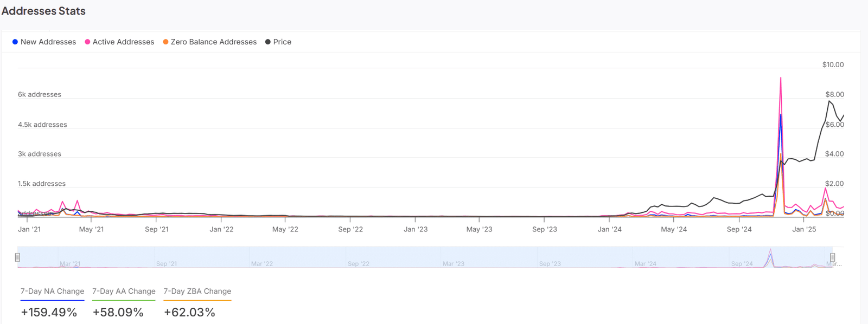Click the spike in the navigator mini chart

[770, 255]
